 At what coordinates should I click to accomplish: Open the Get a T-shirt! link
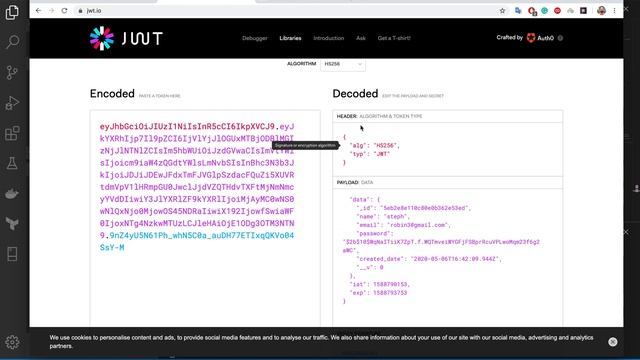click(394, 38)
